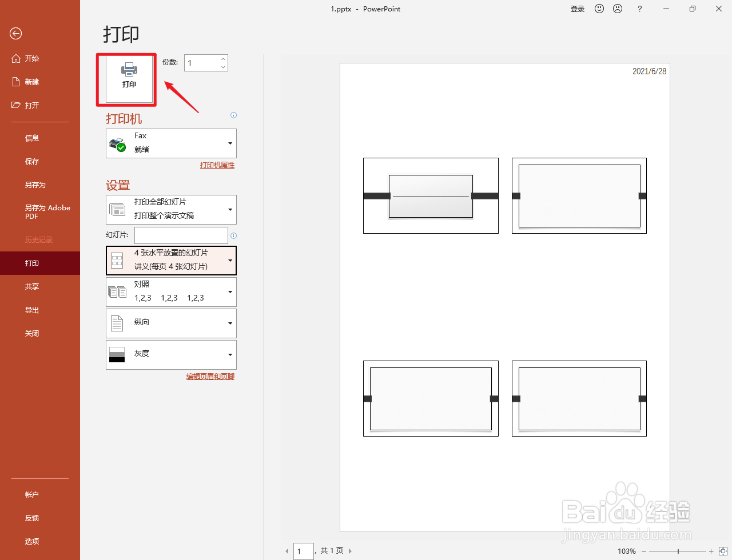Click the slides range input field
The width and height of the screenshot is (732, 560).
(181, 235)
